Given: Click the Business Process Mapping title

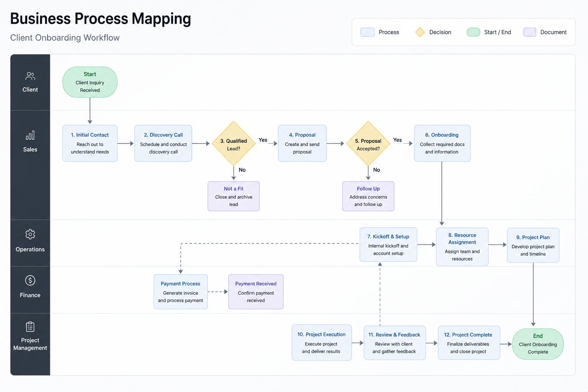Looking at the screenshot, I should click(101, 19).
